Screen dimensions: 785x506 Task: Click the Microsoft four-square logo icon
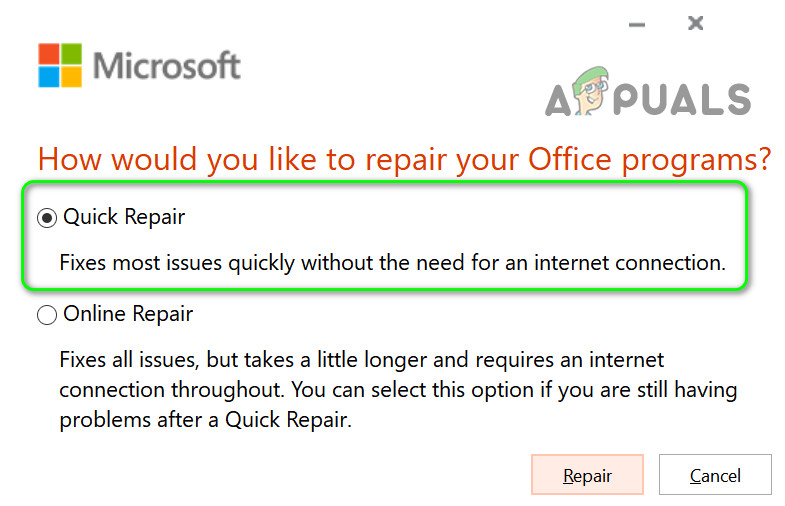61,65
